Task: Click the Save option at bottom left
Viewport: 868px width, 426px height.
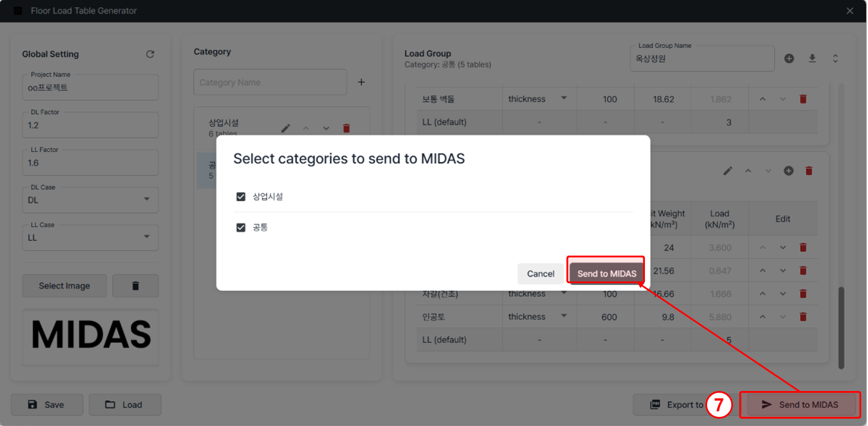Action: [47, 405]
